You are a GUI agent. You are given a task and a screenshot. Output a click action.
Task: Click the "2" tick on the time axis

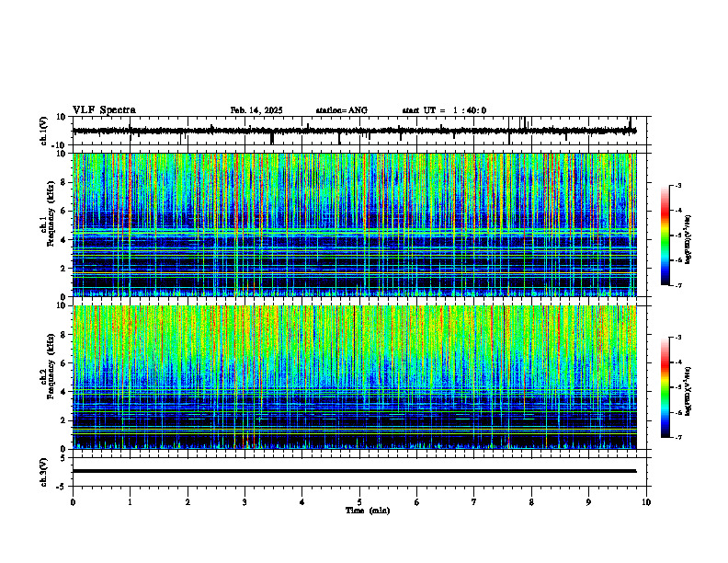pyautogui.click(x=188, y=502)
